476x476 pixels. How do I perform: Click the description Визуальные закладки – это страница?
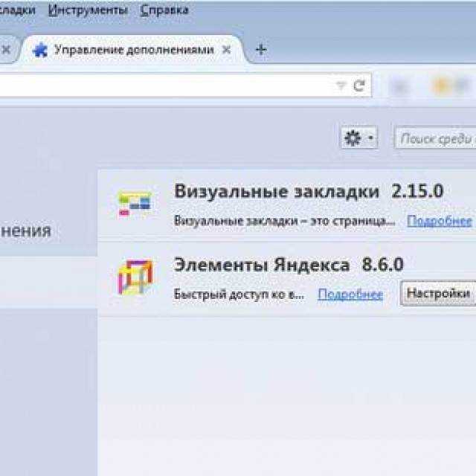[284, 221]
